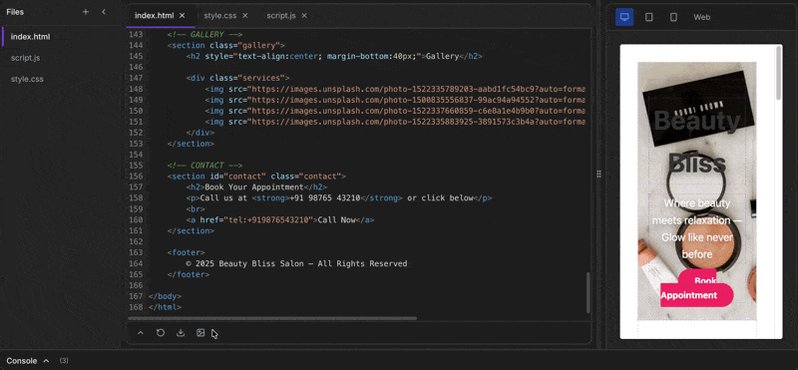Click the Book Your Appointment h2 code line
Image resolution: width=798 pixels, height=370 pixels.
256,187
